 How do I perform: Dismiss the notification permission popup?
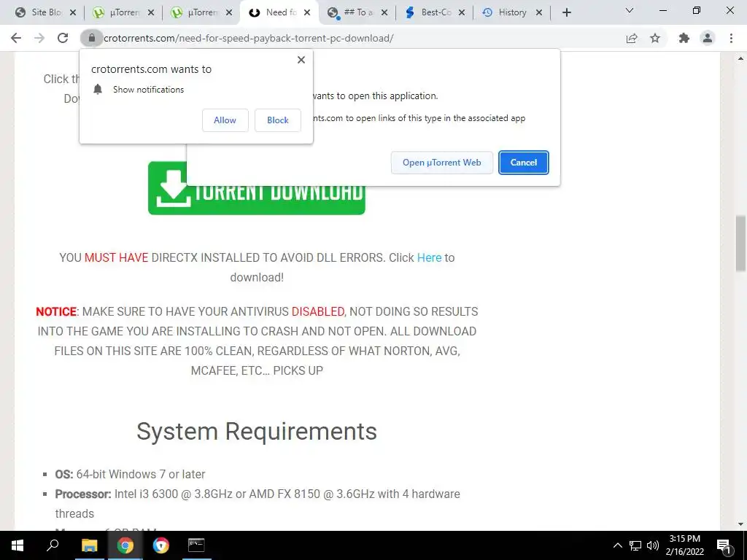click(301, 60)
